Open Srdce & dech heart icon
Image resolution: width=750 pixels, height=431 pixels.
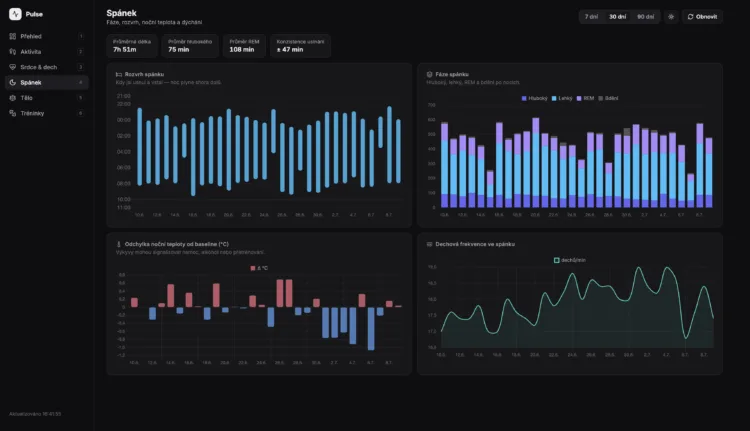pyautogui.click(x=12, y=67)
